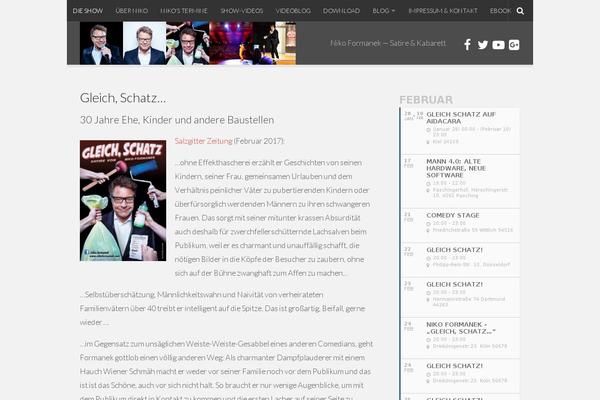Click location pin icon beside Friedrichstraße
The image size is (600, 400).
point(428,230)
